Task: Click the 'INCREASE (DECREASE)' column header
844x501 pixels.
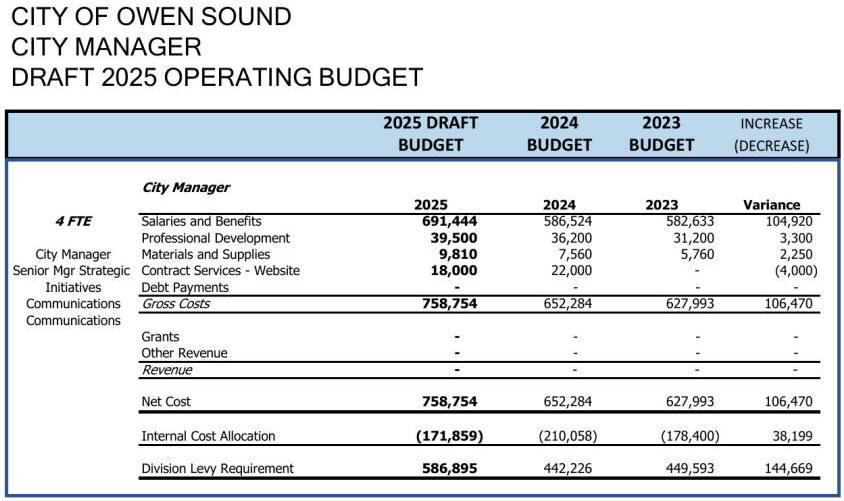Action: (x=771, y=134)
